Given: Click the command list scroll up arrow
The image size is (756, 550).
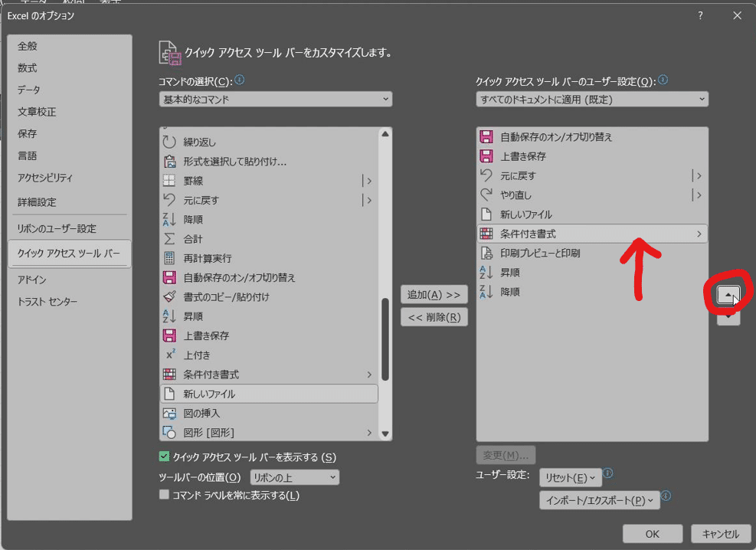Looking at the screenshot, I should coord(385,134).
